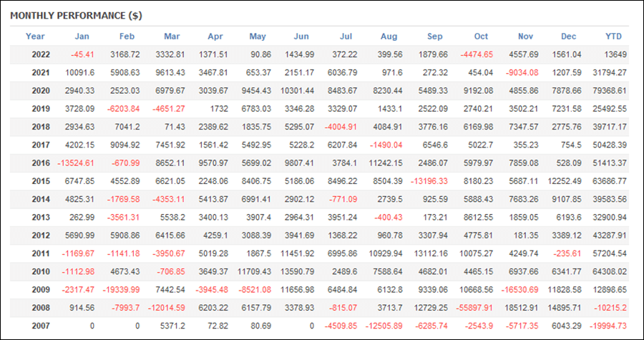The width and height of the screenshot is (644, 340).
Task: Click the Dec column header
Action: click(x=569, y=36)
